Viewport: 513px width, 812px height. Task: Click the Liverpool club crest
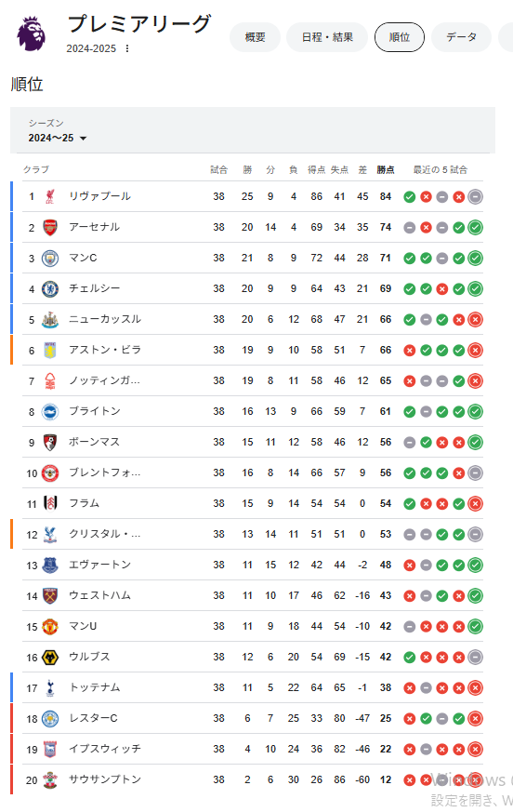pyautogui.click(x=50, y=197)
